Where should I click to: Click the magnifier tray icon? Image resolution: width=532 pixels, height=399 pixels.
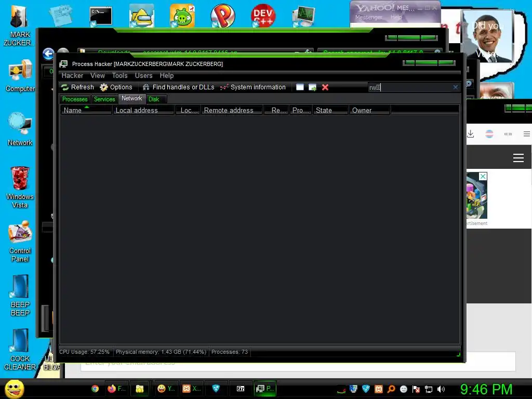click(x=391, y=389)
